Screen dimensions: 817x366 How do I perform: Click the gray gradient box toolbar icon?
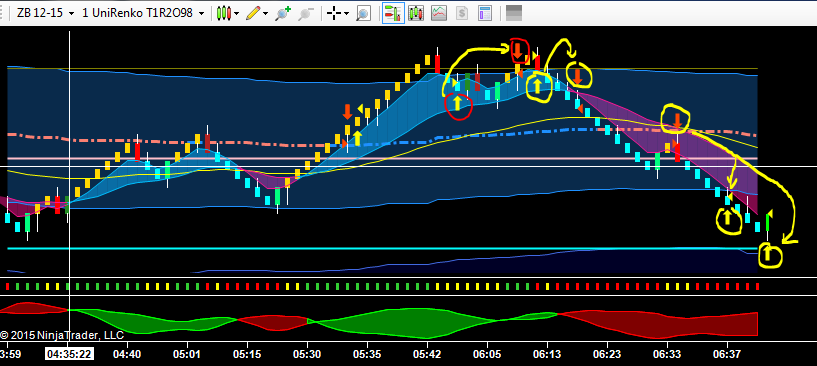[514, 13]
